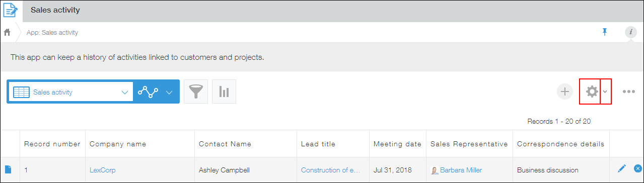The width and height of the screenshot is (644, 183).
Task: Expand the Sales activity view dropdown
Action: [70, 92]
